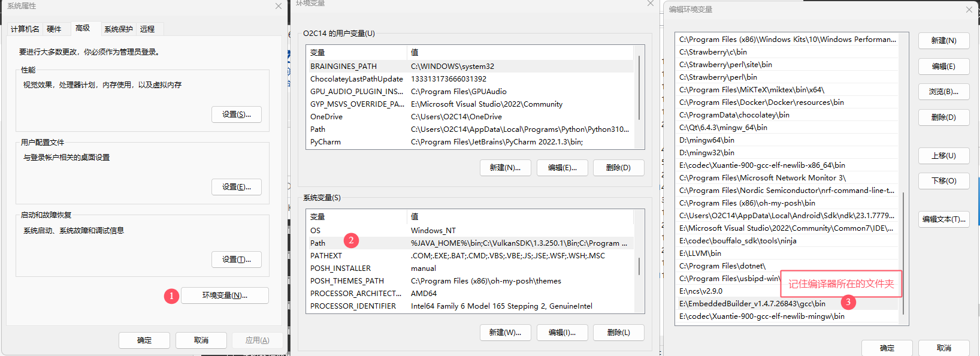Open 编辑文本(T) text editing mode

click(943, 219)
